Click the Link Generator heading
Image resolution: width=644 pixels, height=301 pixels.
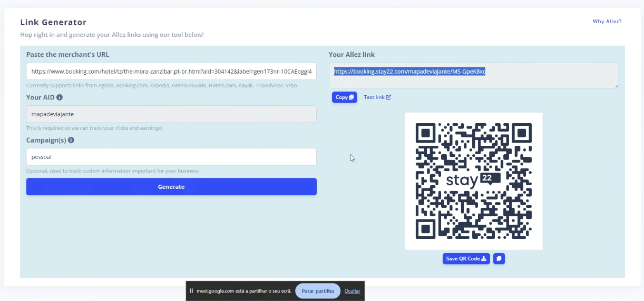(53, 22)
